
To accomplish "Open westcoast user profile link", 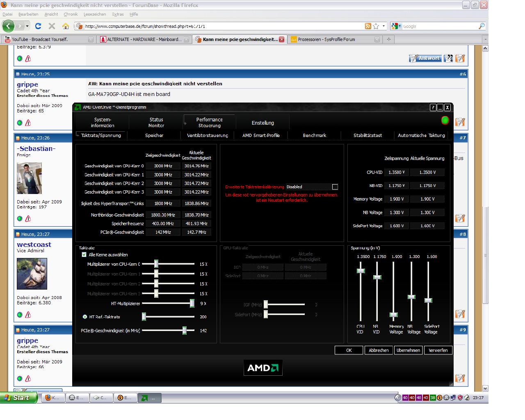I will click(x=34, y=244).
